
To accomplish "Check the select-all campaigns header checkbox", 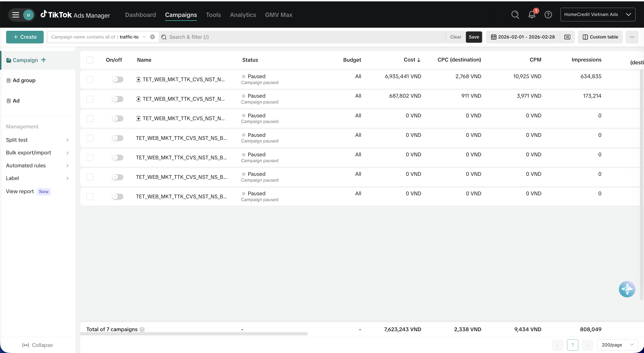I will pos(90,60).
